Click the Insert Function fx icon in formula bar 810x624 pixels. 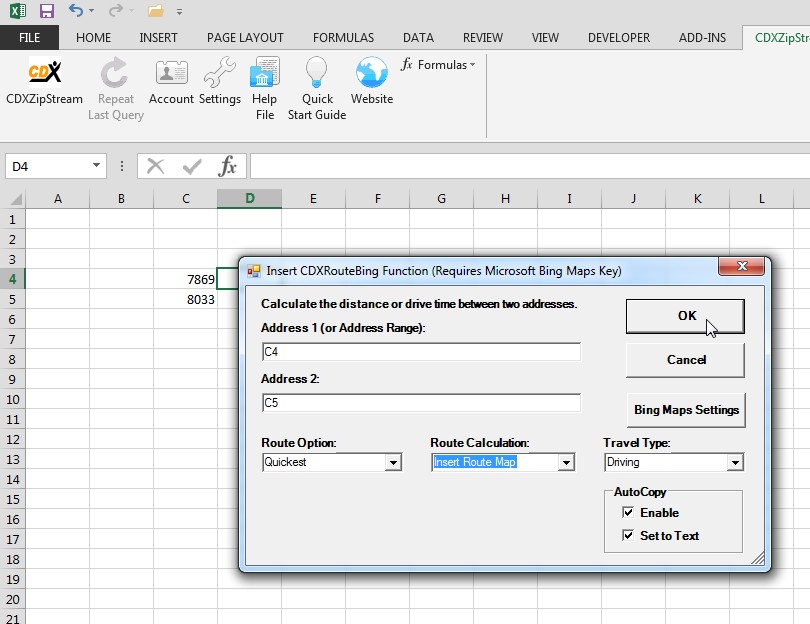coord(227,166)
